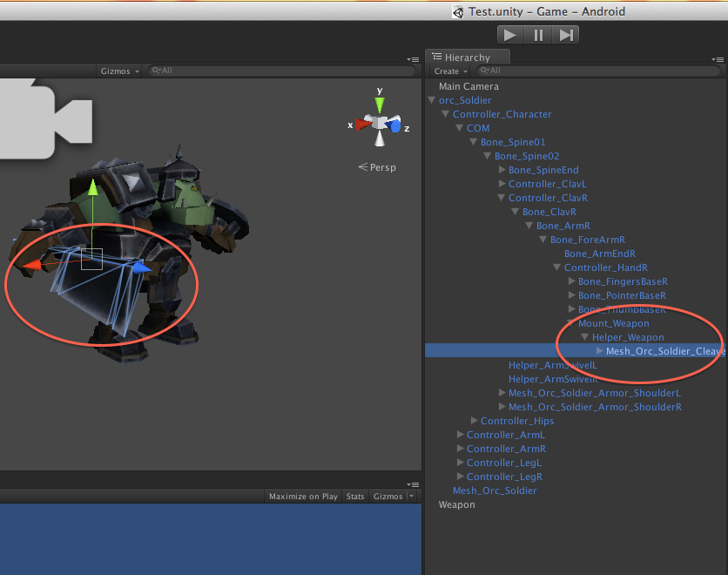Click the red X axis gizmo cone
728x575 pixels.
(x=362, y=125)
